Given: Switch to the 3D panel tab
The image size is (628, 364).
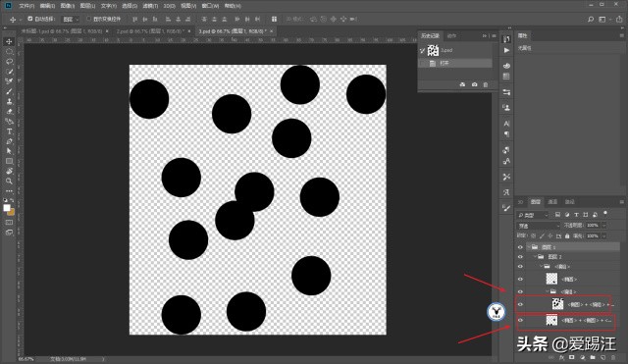Looking at the screenshot, I should click(521, 202).
